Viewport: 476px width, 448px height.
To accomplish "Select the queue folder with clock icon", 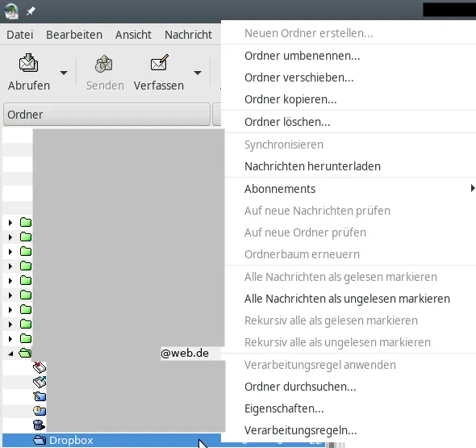I will [40, 411].
